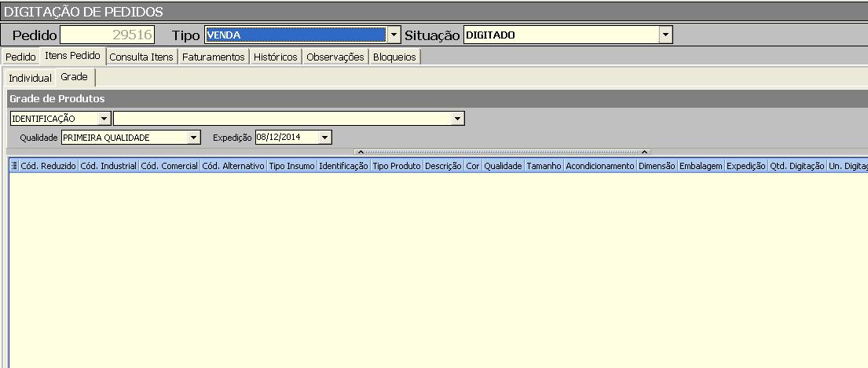Sort by the Cód. Industrial column header
The height and width of the screenshot is (368, 868).
point(108,167)
